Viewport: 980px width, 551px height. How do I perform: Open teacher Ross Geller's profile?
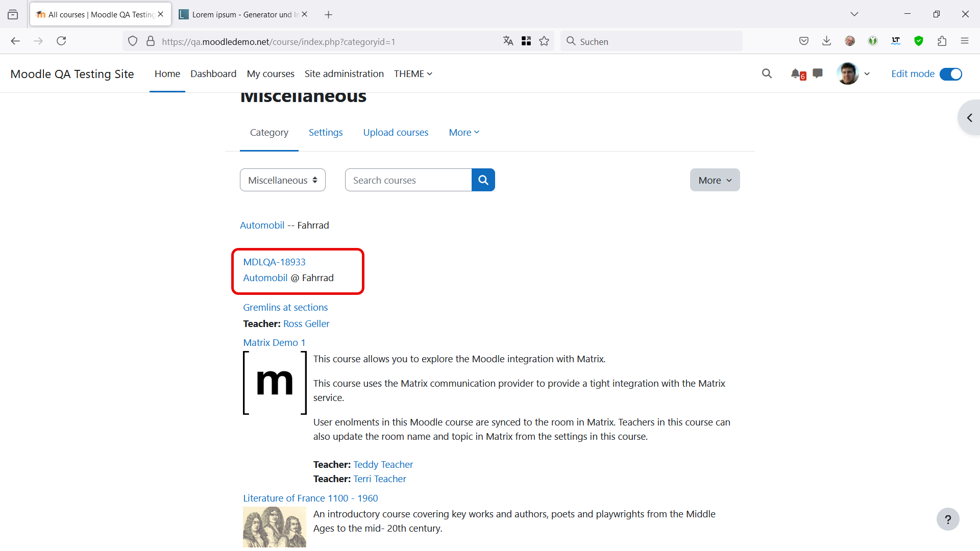point(306,324)
